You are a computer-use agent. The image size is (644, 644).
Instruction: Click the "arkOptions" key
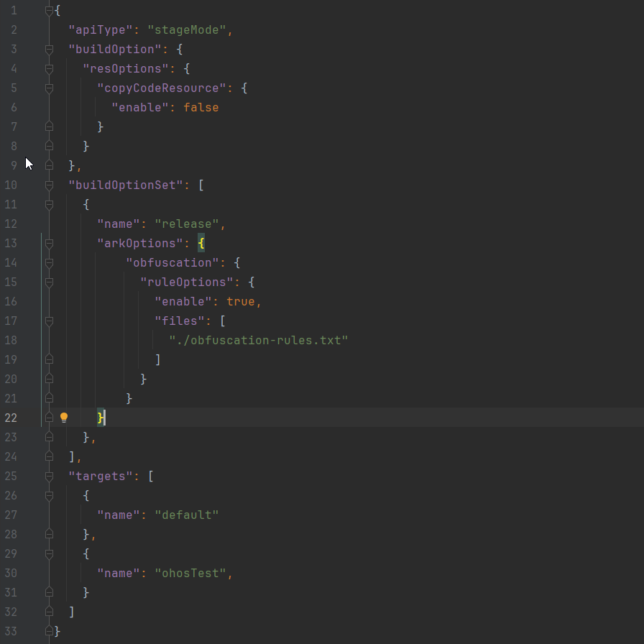[x=140, y=244]
